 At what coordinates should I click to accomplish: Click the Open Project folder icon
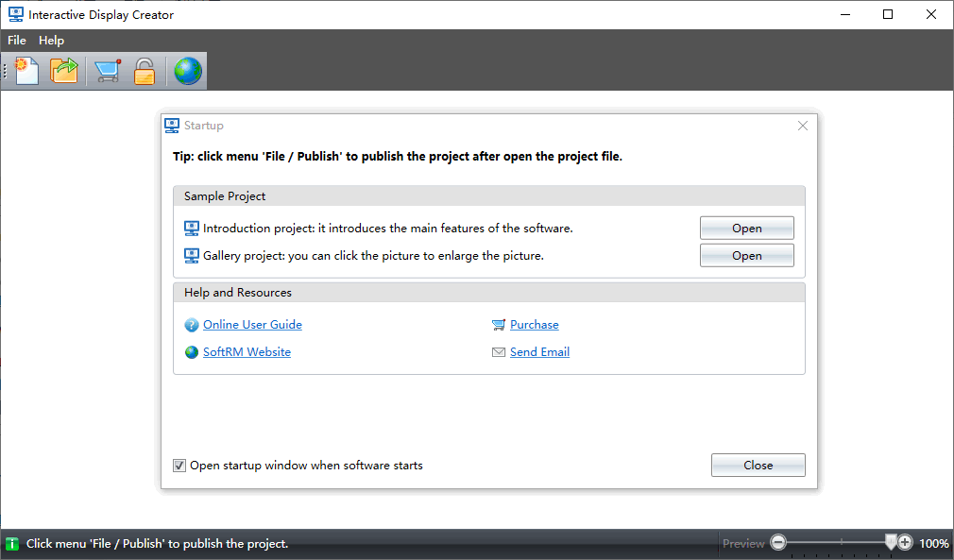tap(64, 71)
